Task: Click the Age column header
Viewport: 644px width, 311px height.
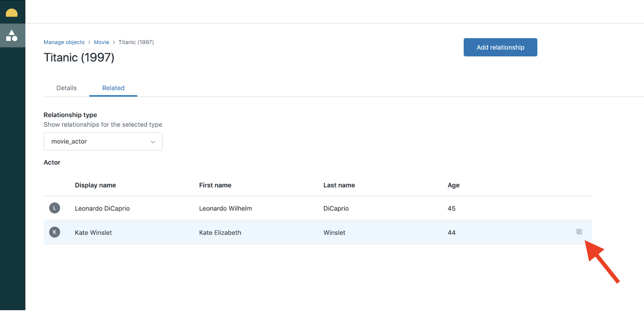Action: point(453,185)
